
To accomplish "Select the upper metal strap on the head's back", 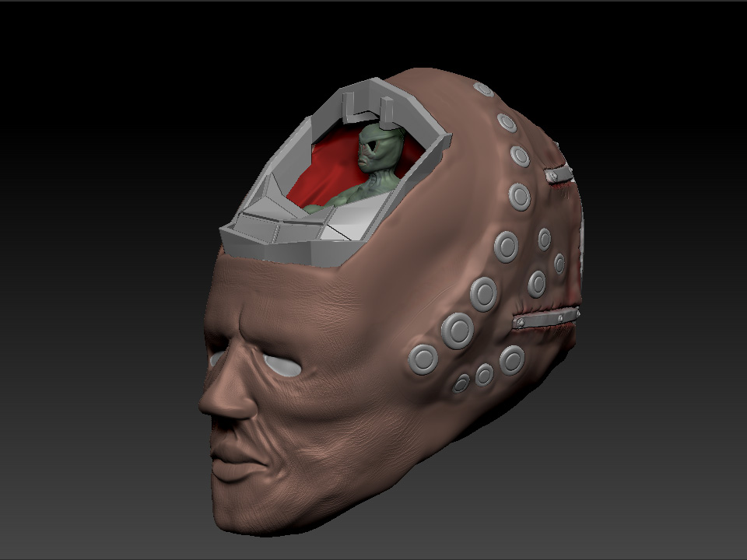I will (x=559, y=173).
